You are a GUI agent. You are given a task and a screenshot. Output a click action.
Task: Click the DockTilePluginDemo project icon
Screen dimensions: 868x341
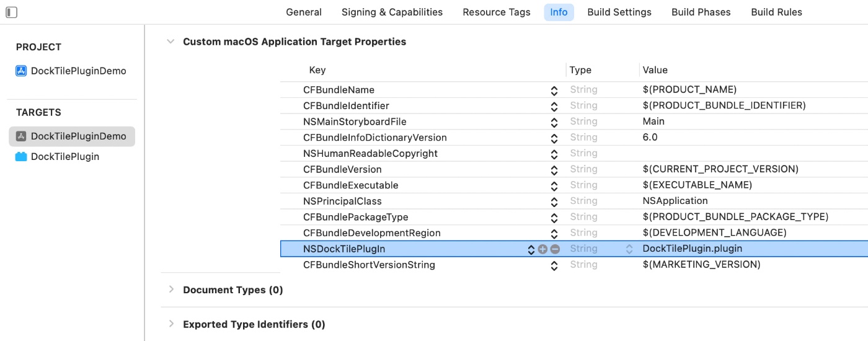pyautogui.click(x=21, y=71)
